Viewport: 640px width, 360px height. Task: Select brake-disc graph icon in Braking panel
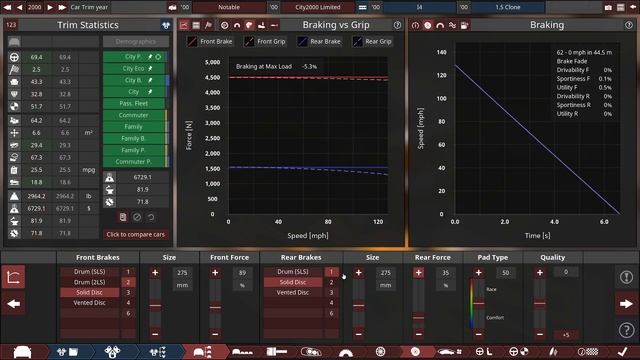point(427,25)
